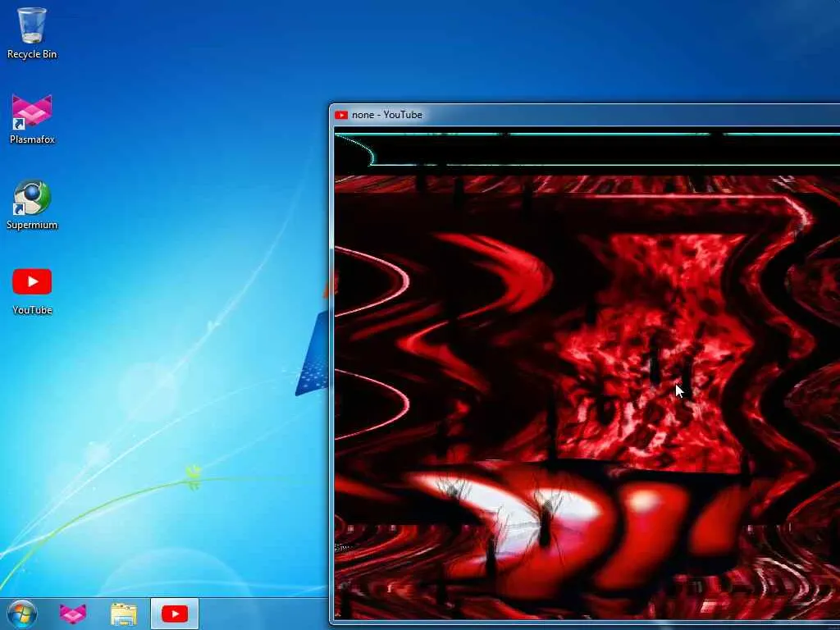Screen dimensions: 840x630
Task: Select the Plasmafox desktop shortcut
Action: [x=32, y=118]
